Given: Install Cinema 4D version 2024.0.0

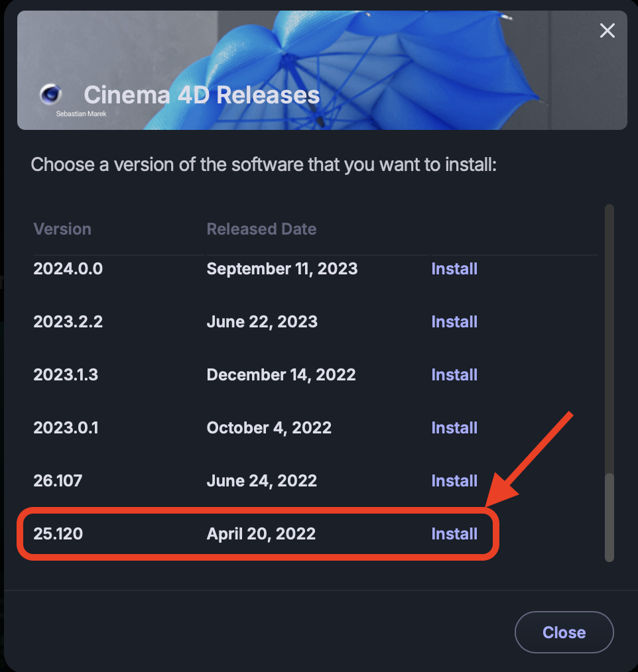Looking at the screenshot, I should click(x=454, y=269).
